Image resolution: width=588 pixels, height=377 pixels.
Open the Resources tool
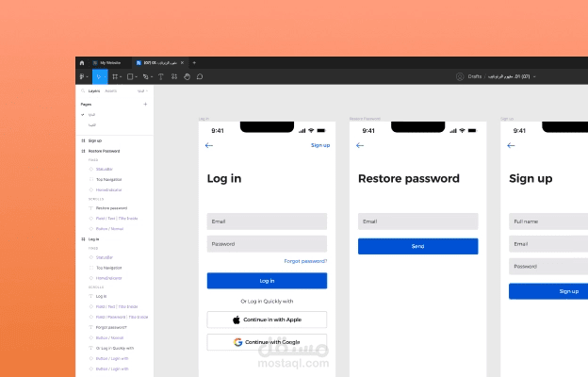(x=174, y=76)
